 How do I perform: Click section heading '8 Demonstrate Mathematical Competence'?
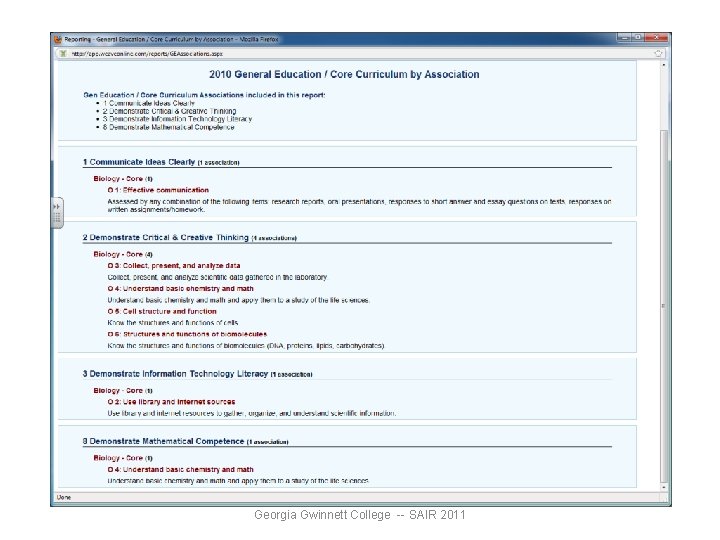point(163,441)
